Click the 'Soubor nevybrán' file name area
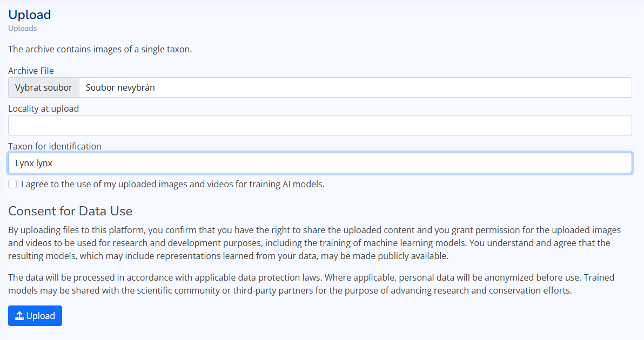The height and width of the screenshot is (340, 644). (x=120, y=87)
